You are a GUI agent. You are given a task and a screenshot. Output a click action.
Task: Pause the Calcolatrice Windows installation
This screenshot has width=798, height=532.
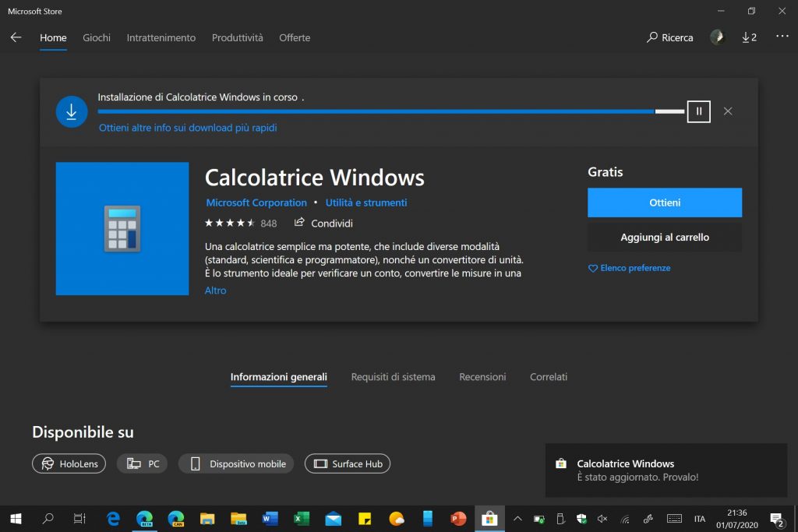pyautogui.click(x=698, y=111)
